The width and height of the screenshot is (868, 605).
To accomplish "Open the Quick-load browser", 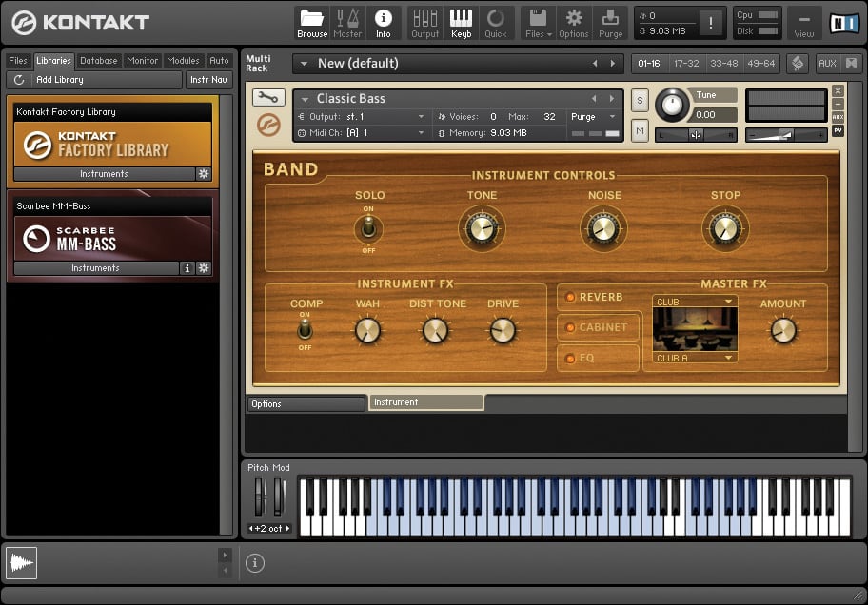I will 496,23.
